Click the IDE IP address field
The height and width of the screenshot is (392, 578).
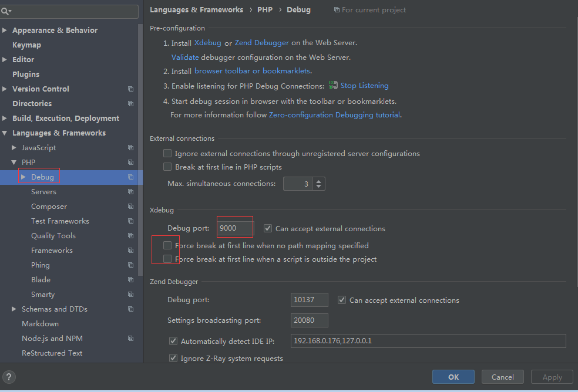point(428,341)
